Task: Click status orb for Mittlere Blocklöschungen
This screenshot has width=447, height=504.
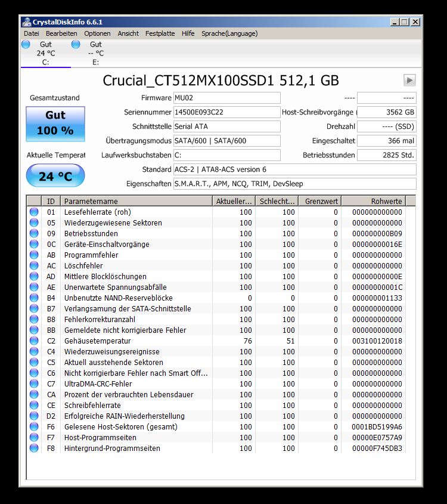Action: pyautogui.click(x=34, y=276)
